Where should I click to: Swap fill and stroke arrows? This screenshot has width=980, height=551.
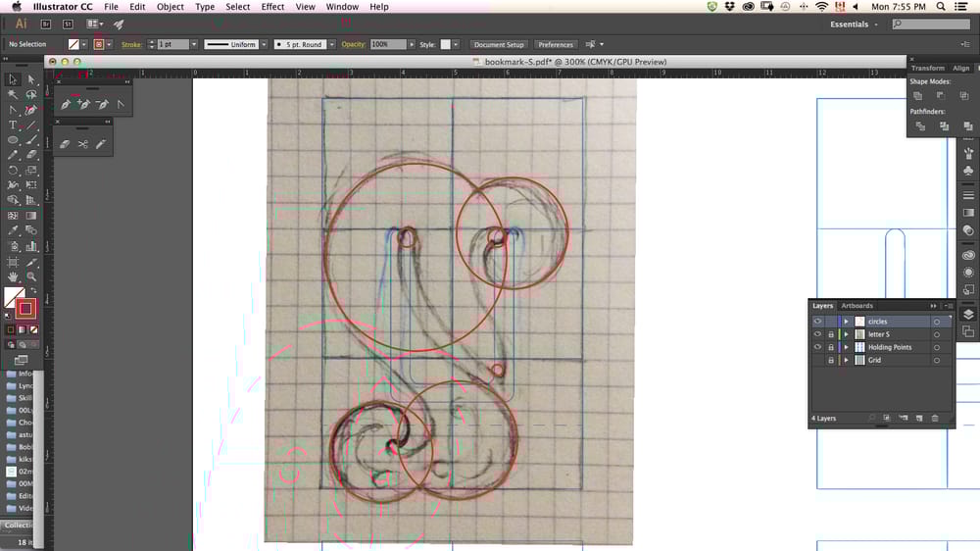point(33,290)
